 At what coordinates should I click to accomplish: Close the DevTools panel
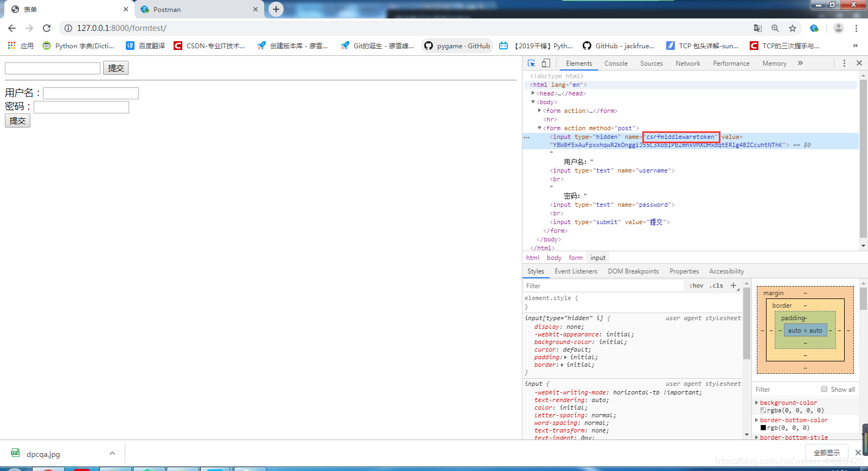[x=859, y=63]
